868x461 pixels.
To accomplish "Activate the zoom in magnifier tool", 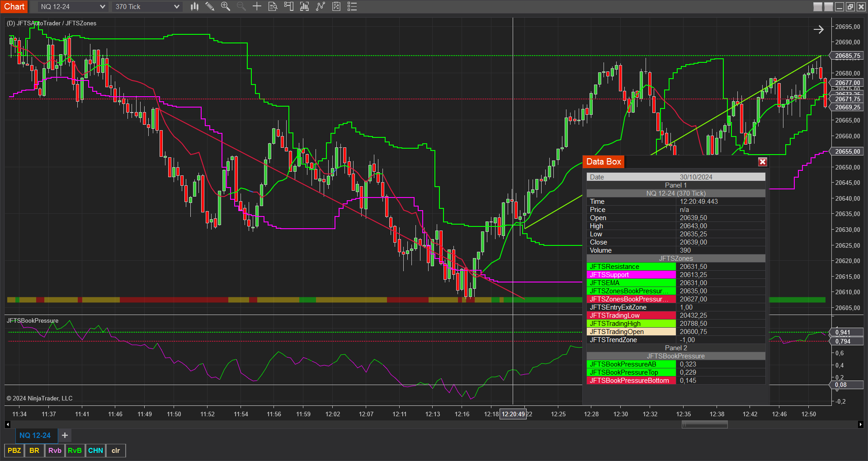I will [225, 6].
